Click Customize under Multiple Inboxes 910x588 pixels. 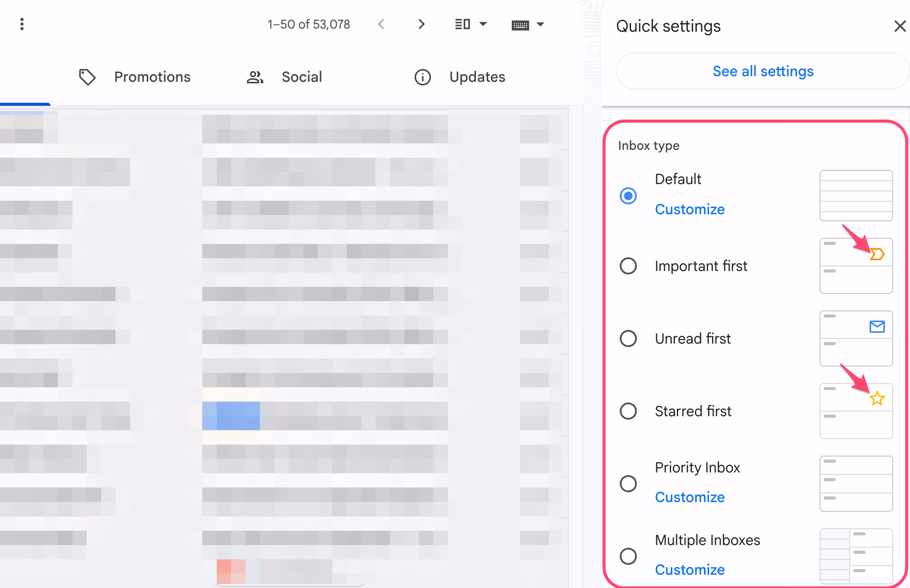click(690, 570)
